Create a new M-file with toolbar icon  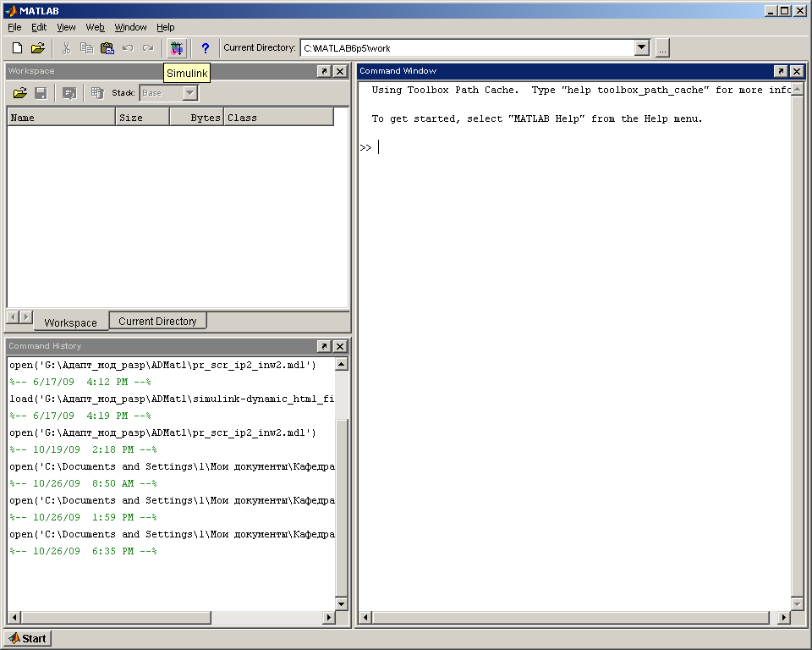[x=17, y=48]
